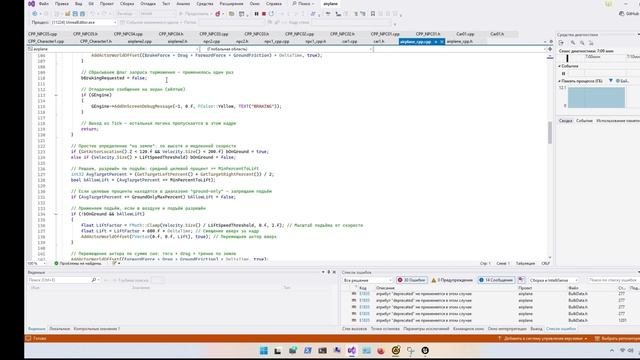The height and width of the screenshot is (360, 640).
Task: Select the Сводка tab in diagnostics
Action: (x=565, y=121)
